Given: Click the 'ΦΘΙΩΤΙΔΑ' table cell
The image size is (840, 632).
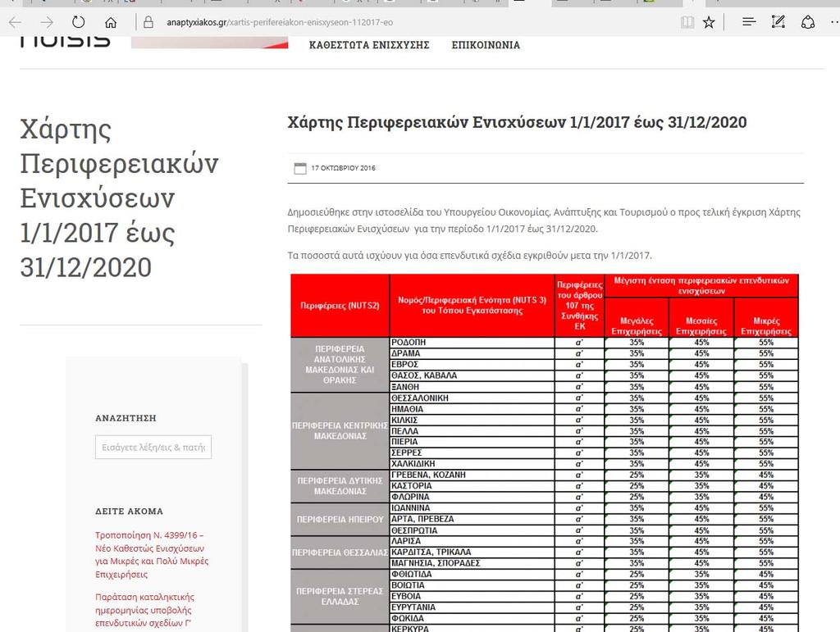Looking at the screenshot, I should click(472, 574).
